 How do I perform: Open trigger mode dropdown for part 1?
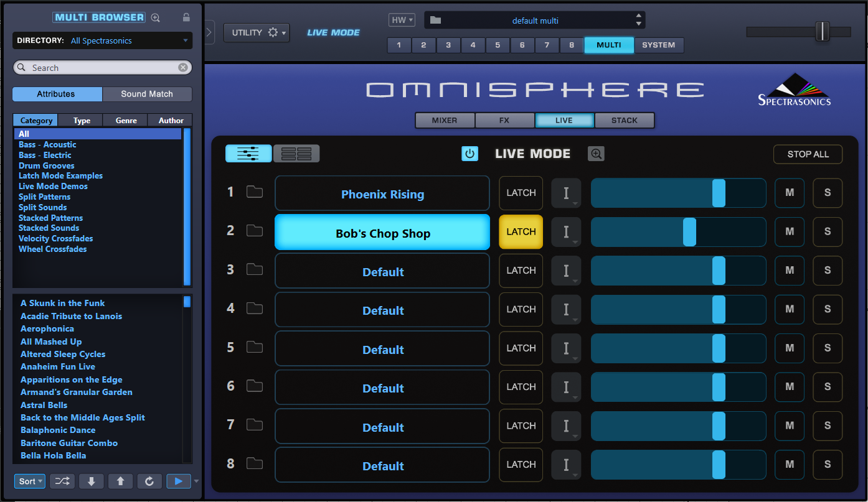pyautogui.click(x=566, y=193)
